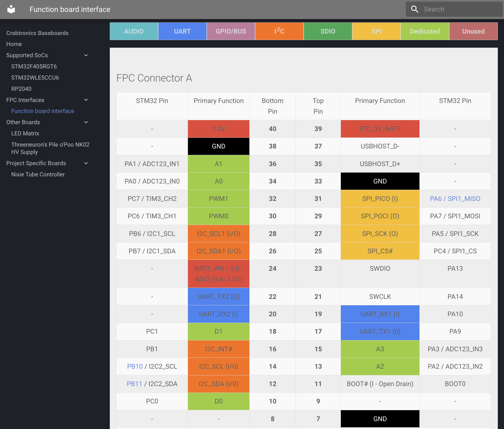Click the blue UART legend swatch
Viewport: 504px width, 429px height.
(x=182, y=31)
